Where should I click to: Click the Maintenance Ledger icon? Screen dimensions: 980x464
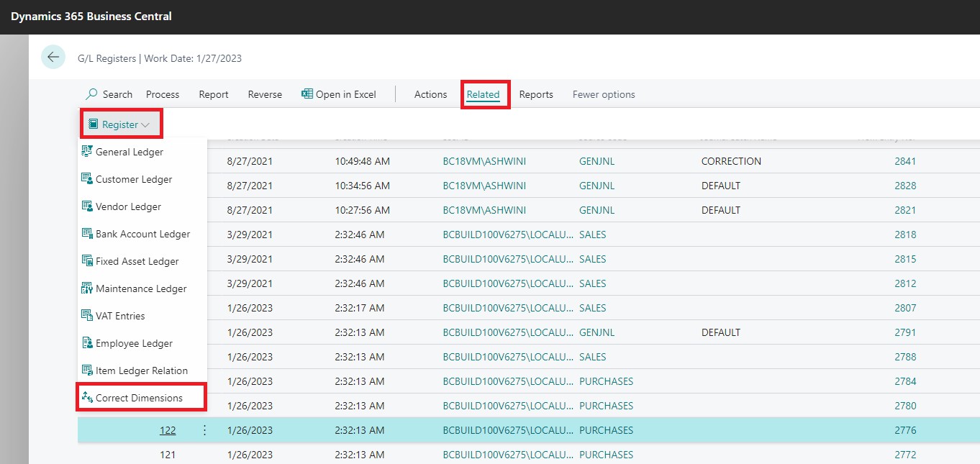pos(87,288)
